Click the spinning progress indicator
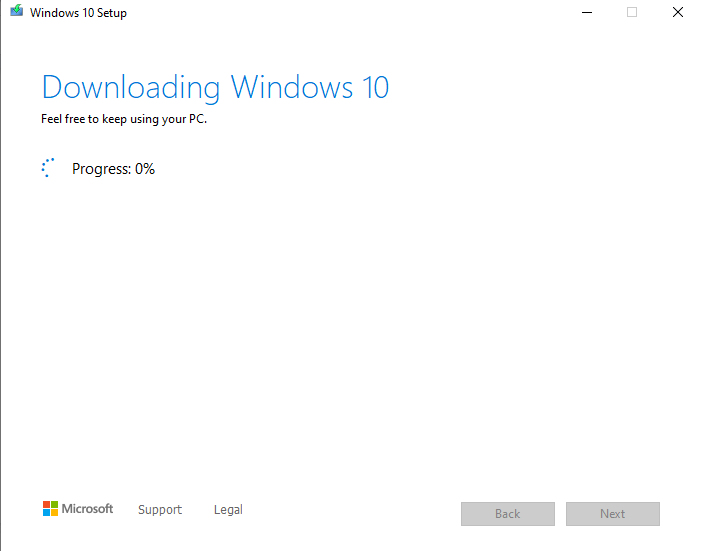701x551 pixels. pyautogui.click(x=48, y=168)
